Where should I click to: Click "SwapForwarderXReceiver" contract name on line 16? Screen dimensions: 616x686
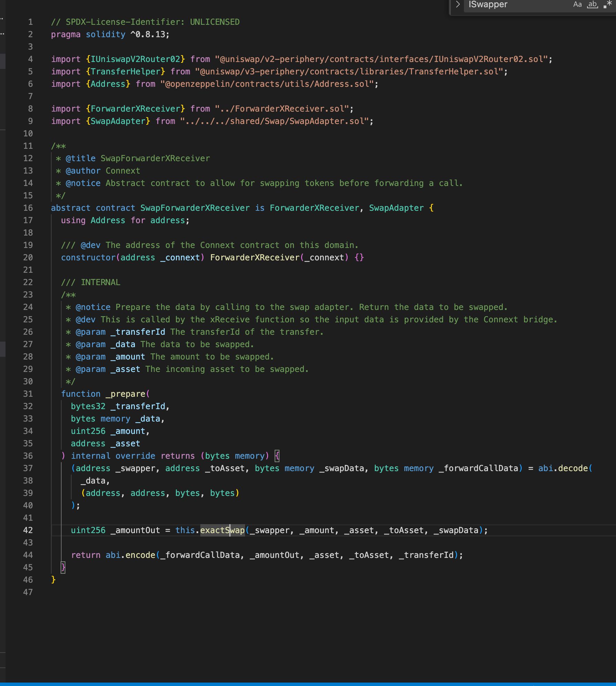click(195, 208)
